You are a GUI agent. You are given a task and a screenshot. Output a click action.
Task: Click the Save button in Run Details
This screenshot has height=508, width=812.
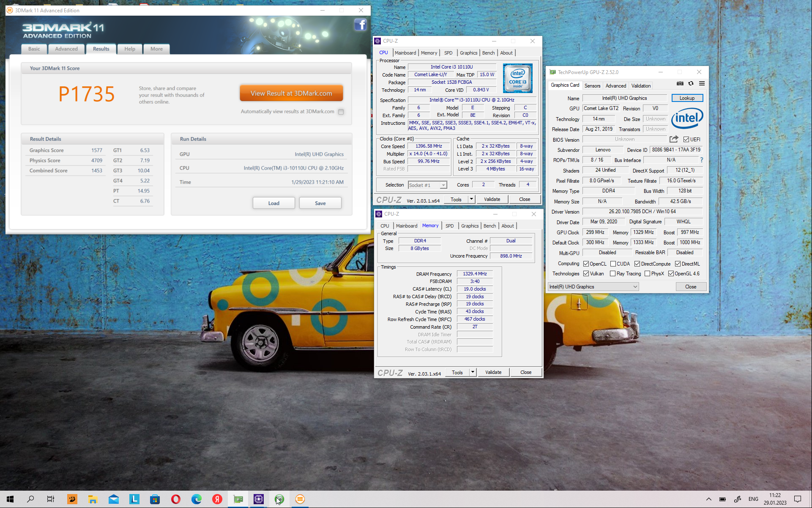pos(320,203)
